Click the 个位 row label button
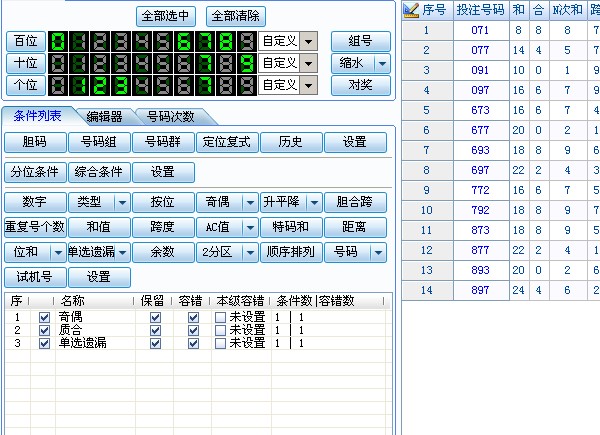600x435 pixels. pos(26,85)
